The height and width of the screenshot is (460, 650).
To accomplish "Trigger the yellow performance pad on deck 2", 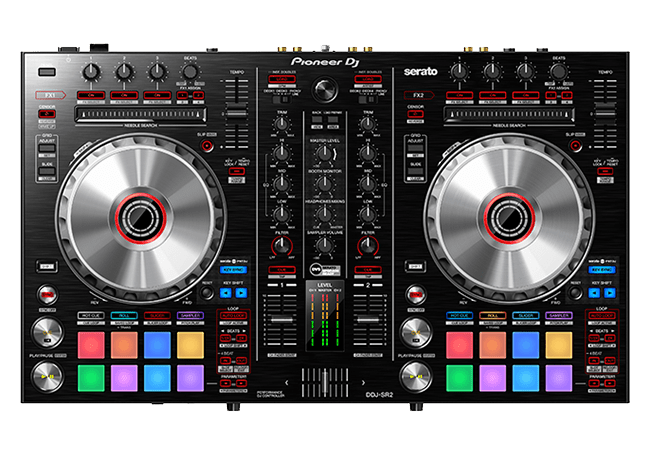I will (559, 345).
